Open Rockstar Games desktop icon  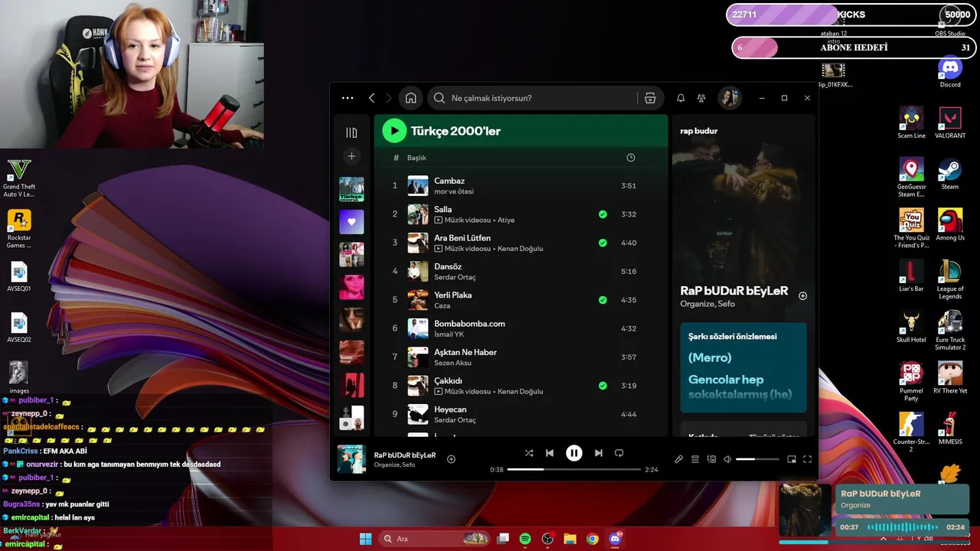[x=18, y=229]
